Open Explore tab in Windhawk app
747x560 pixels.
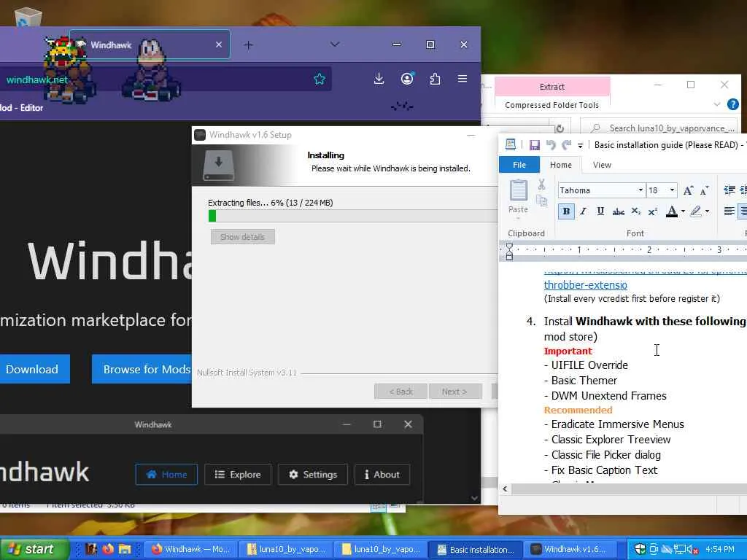coord(238,474)
